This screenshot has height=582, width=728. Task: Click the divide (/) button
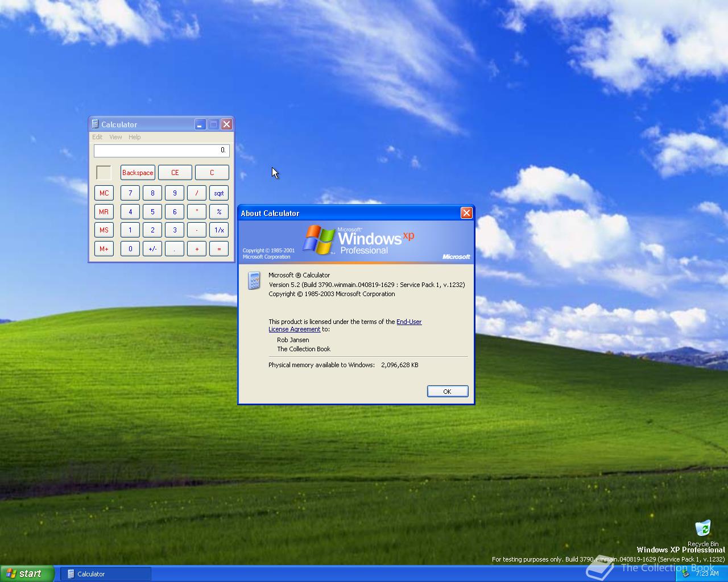tap(197, 193)
